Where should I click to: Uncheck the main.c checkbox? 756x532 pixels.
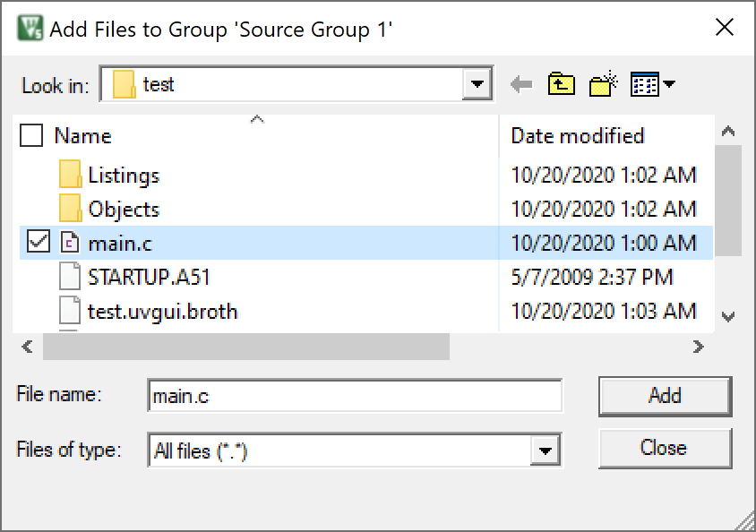[38, 243]
